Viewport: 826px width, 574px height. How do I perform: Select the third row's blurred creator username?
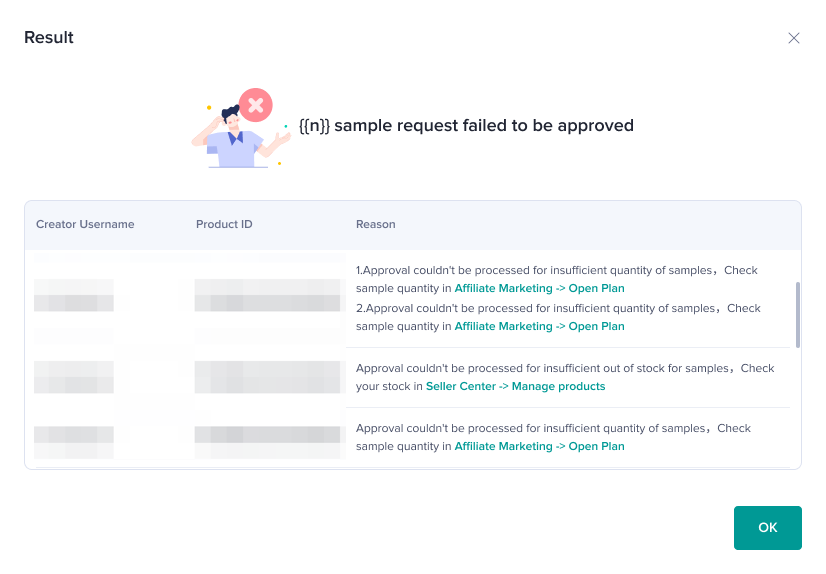(74, 436)
